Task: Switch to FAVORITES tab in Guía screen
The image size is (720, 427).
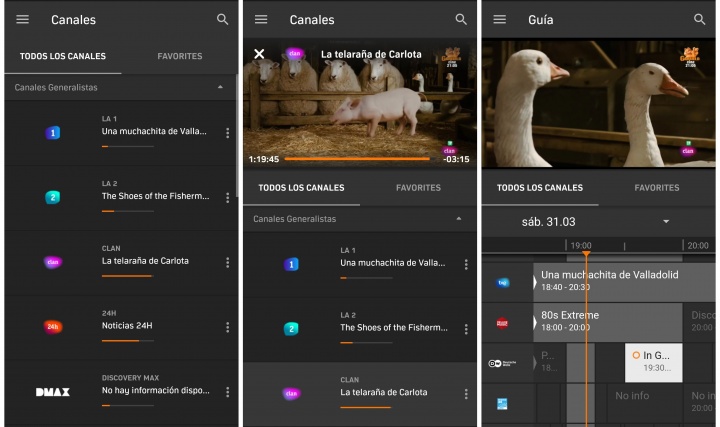Action: (x=657, y=188)
